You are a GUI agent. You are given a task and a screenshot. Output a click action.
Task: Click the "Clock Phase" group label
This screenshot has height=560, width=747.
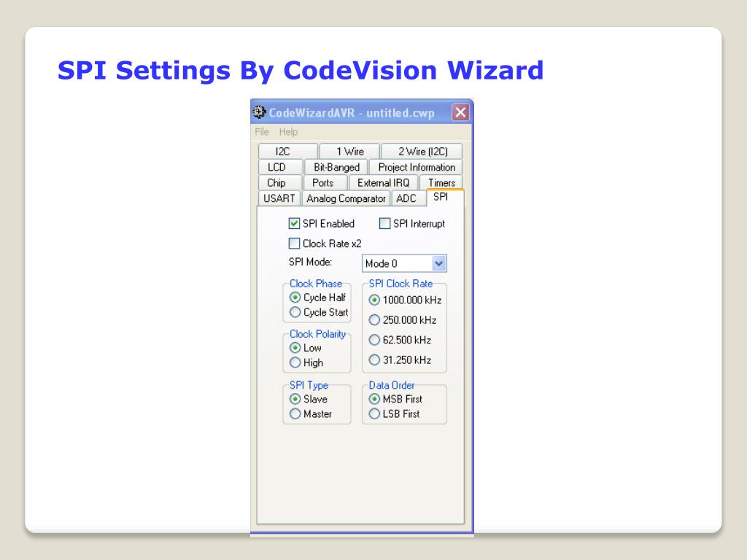pyautogui.click(x=316, y=284)
